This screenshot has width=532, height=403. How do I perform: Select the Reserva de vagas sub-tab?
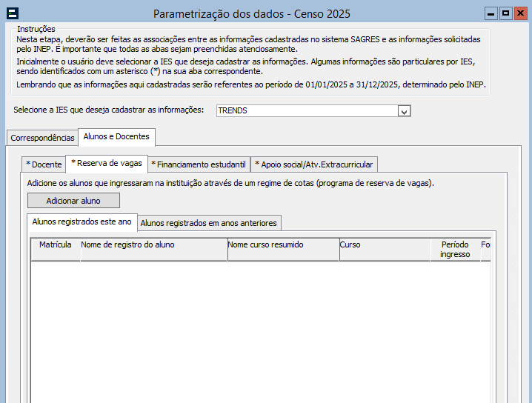pyautogui.click(x=107, y=164)
